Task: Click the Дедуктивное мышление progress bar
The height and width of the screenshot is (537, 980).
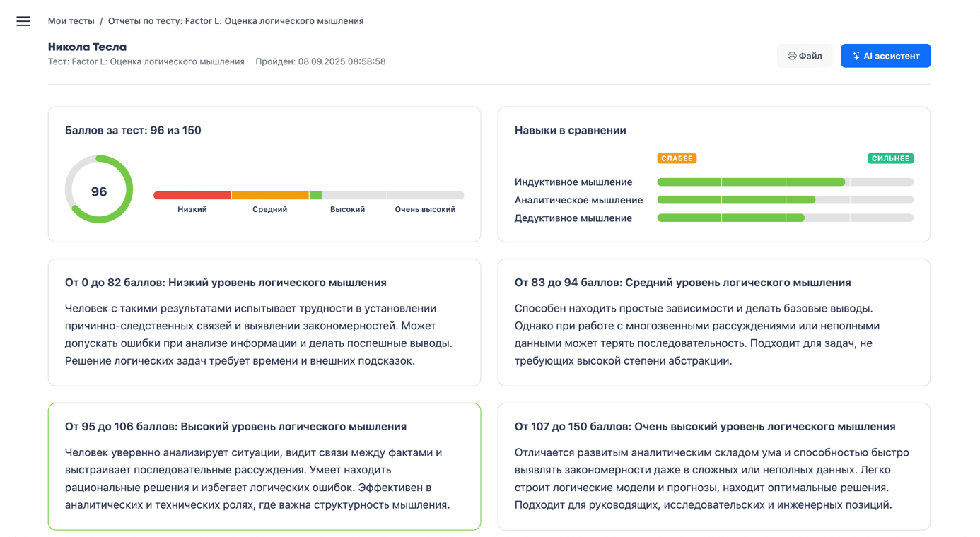Action: coord(785,218)
